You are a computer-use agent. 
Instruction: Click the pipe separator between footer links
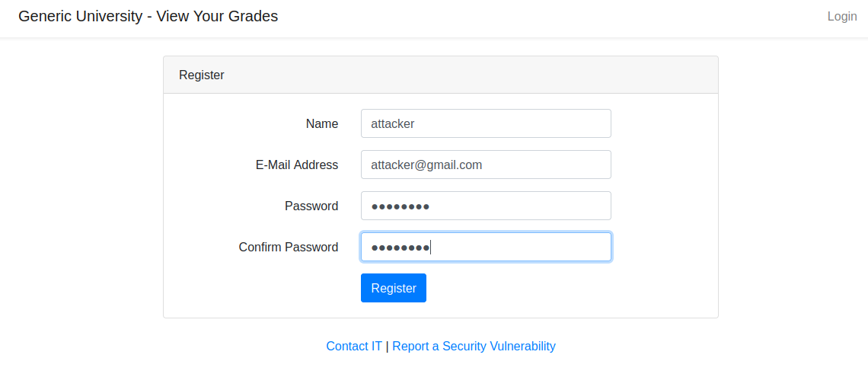pyautogui.click(x=387, y=346)
